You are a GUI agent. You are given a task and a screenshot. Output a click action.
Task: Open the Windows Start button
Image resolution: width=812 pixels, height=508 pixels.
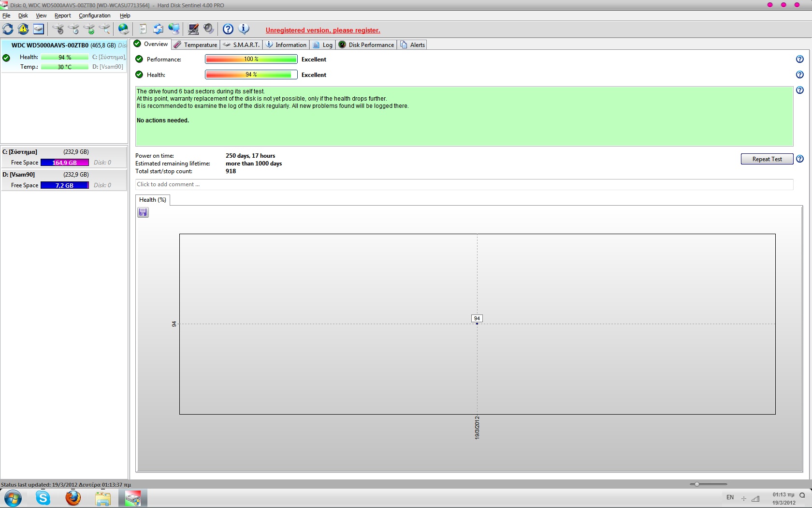13,498
